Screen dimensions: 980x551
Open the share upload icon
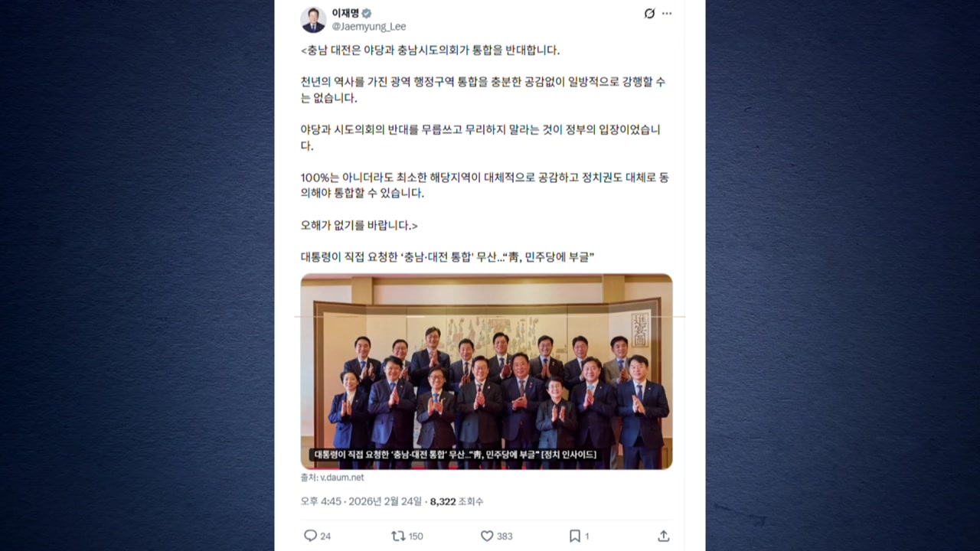tap(664, 536)
